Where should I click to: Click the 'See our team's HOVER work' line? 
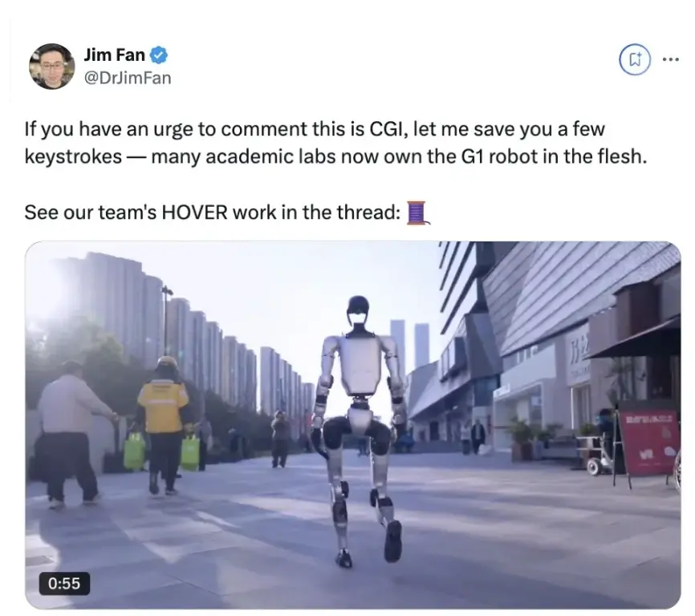[x=213, y=213]
